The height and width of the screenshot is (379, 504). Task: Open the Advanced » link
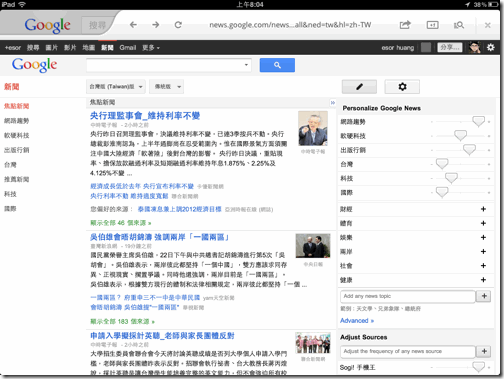357,321
